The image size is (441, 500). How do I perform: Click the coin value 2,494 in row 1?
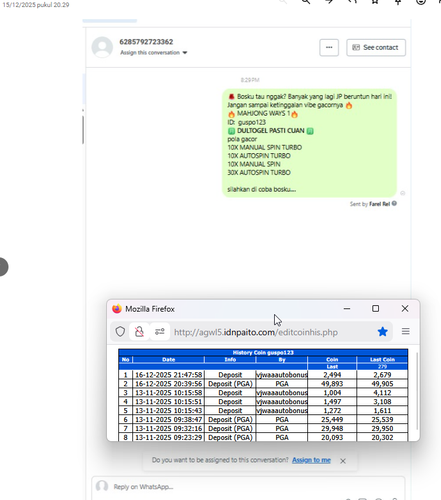click(332, 375)
